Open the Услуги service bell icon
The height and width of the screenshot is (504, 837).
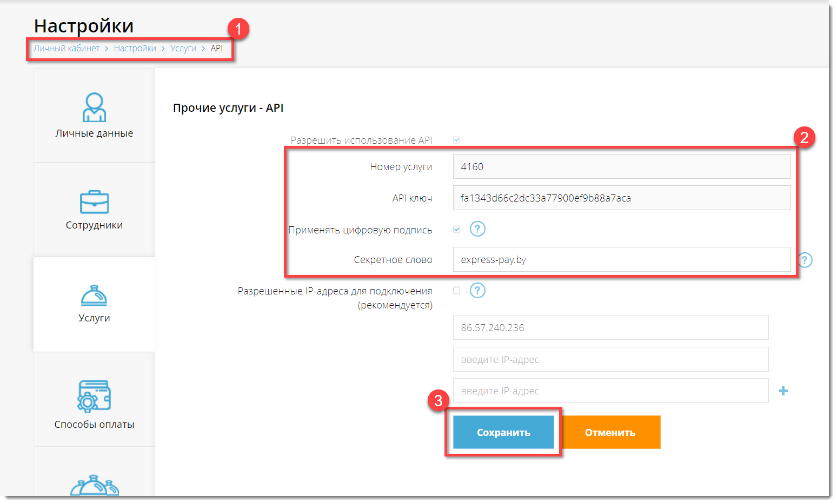coord(94,295)
